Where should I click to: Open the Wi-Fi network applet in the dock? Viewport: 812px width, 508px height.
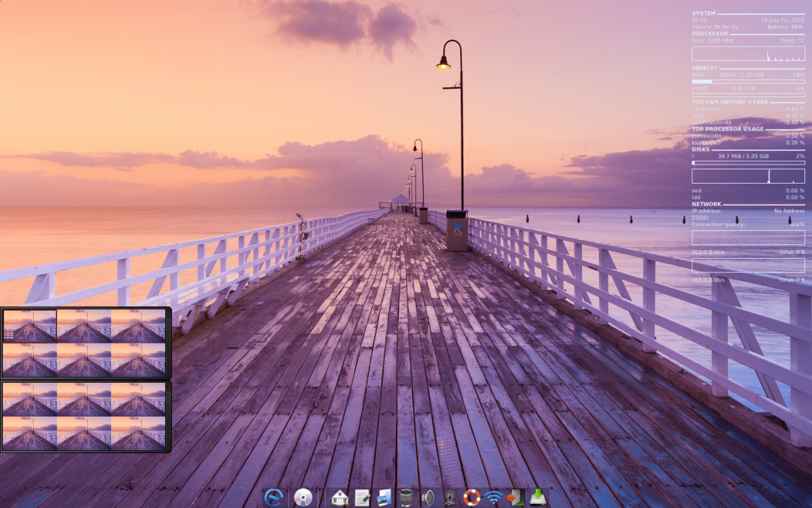[493, 496]
